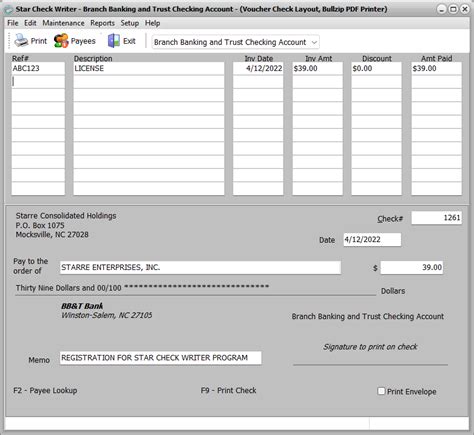The height and width of the screenshot is (435, 474).
Task: Select the LICENSE description cell
Action: click(149, 68)
